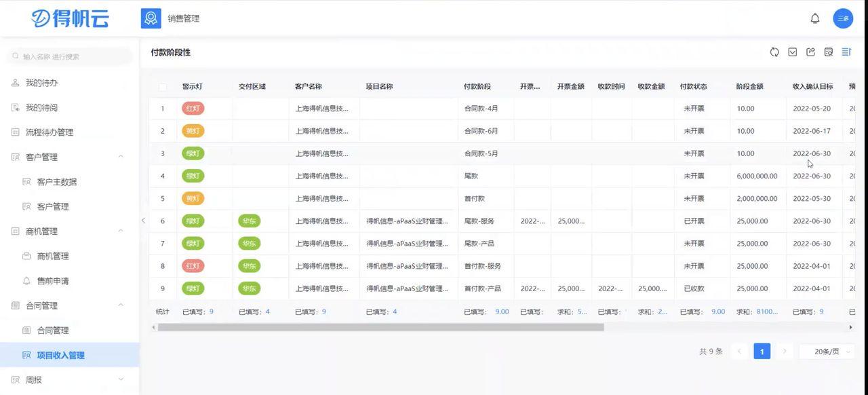
Task: Click the 2022-06-17 date cell
Action: click(x=812, y=131)
